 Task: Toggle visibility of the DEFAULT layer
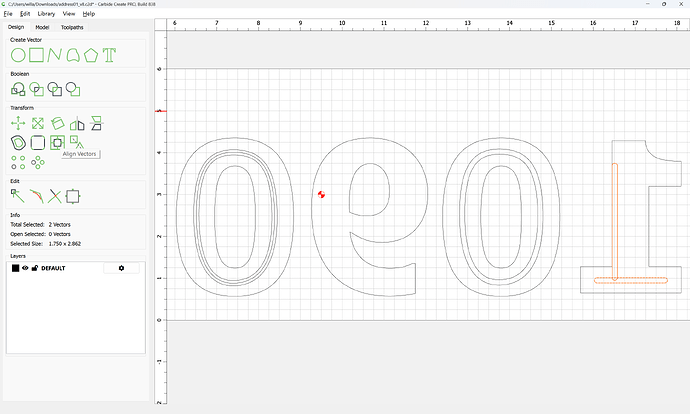coord(26,268)
